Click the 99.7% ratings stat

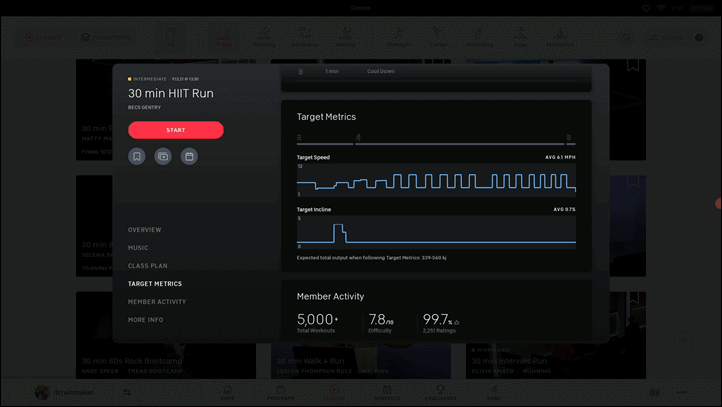pyautogui.click(x=441, y=323)
